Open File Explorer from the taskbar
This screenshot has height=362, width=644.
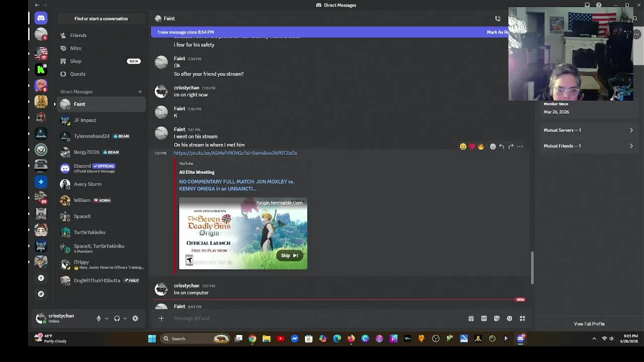pyautogui.click(x=266, y=339)
